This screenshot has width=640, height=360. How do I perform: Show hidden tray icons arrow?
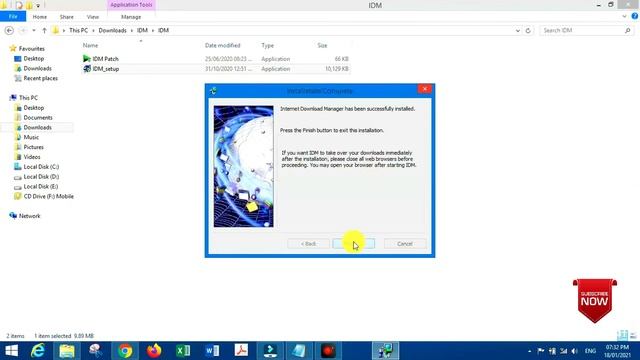point(529,351)
